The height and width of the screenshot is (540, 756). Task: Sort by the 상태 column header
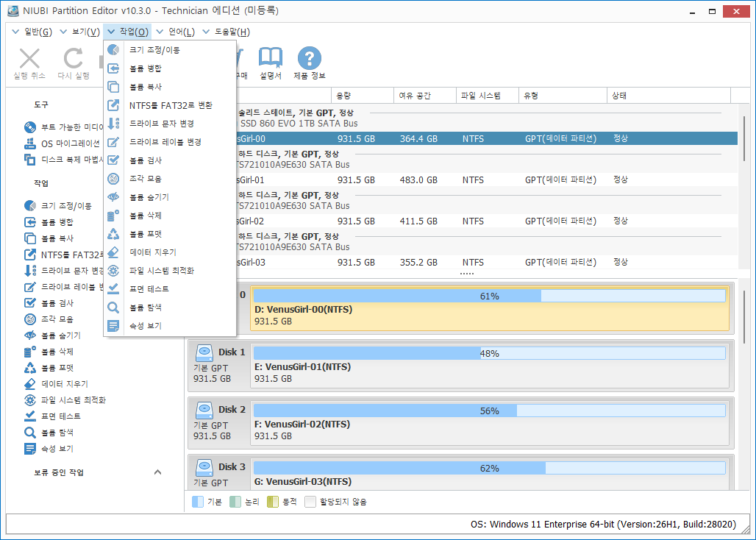(668, 96)
